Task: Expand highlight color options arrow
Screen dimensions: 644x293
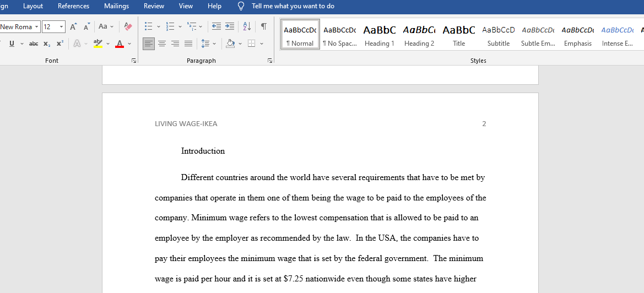Action: coord(108,44)
